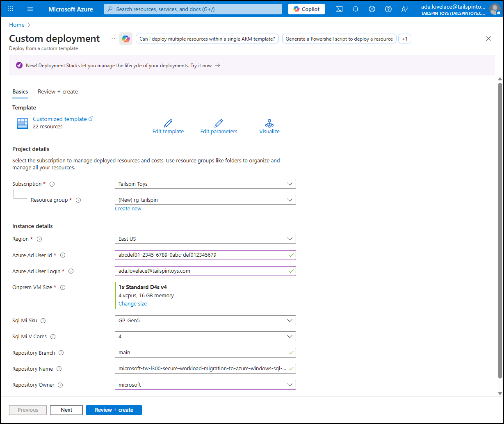Open the Region dropdown
This screenshot has width=504, height=424.
click(x=205, y=238)
